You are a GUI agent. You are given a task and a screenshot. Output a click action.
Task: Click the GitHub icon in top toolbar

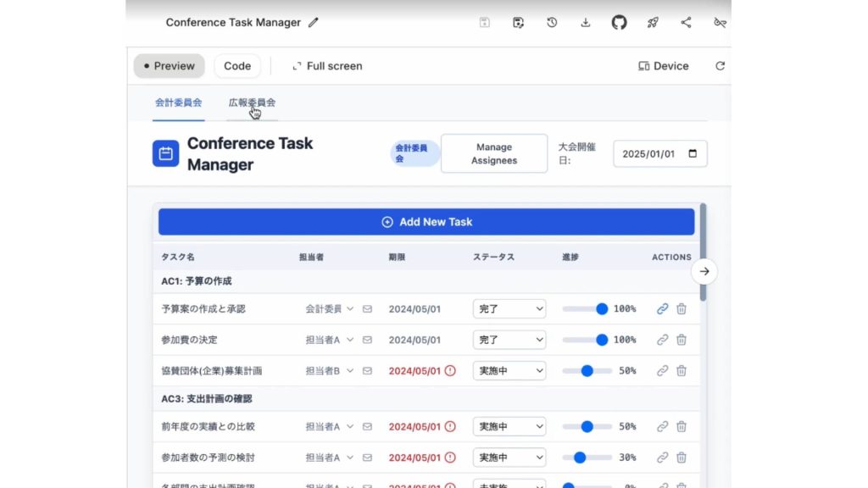pos(620,23)
